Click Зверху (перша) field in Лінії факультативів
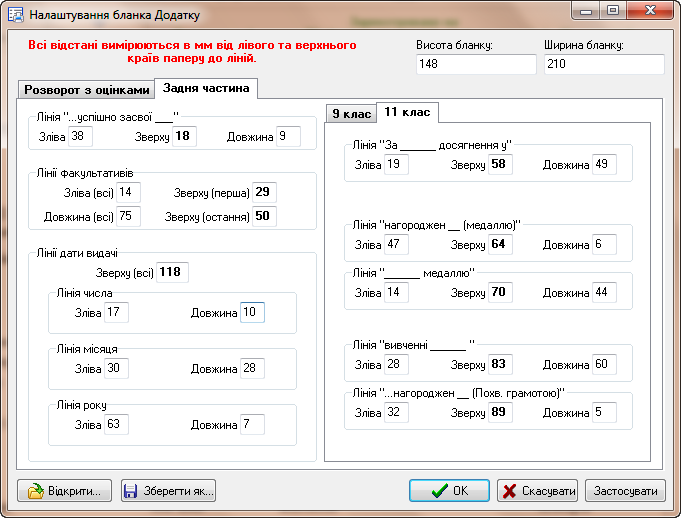681x518 pixels. (263, 193)
